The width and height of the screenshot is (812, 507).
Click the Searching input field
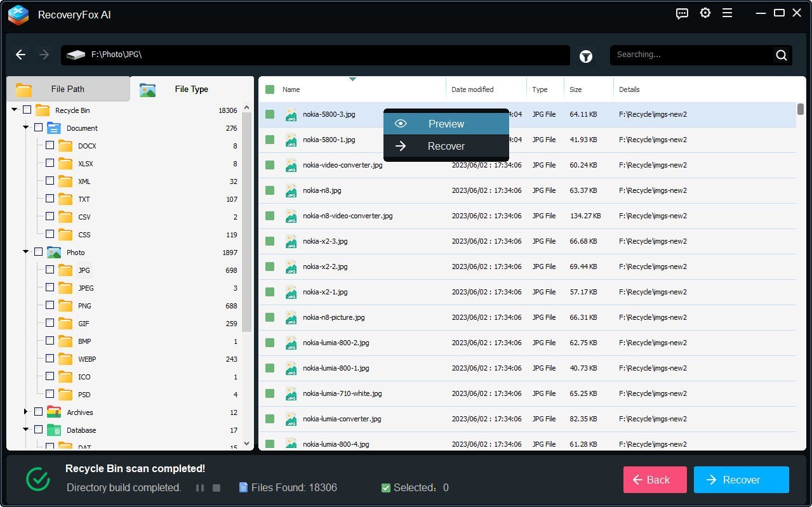tap(692, 55)
